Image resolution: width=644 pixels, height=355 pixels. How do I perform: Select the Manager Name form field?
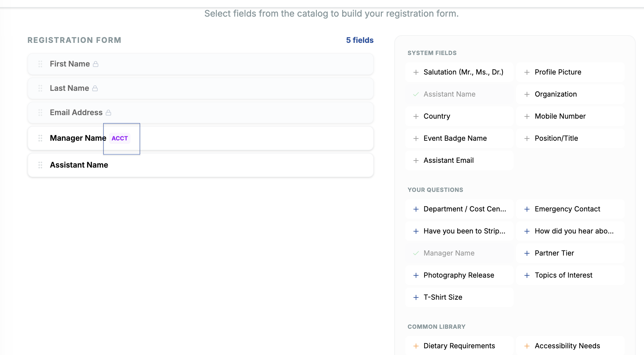200,138
